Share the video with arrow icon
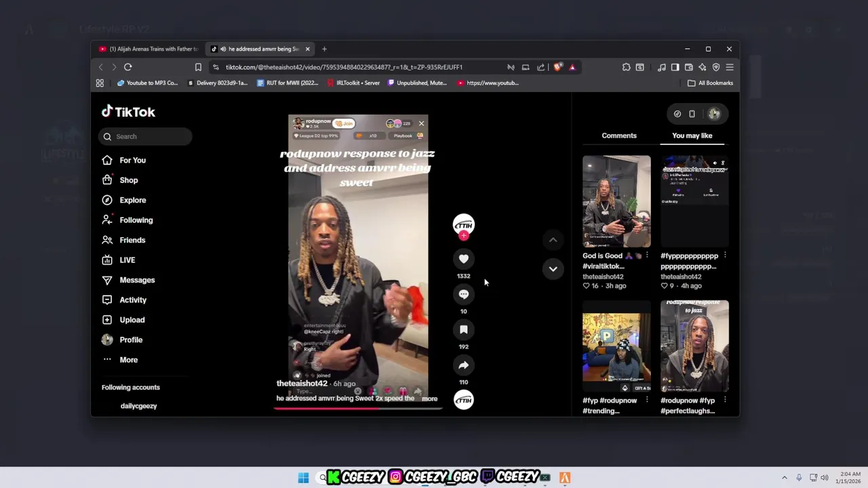The width and height of the screenshot is (868, 488). pos(464,365)
